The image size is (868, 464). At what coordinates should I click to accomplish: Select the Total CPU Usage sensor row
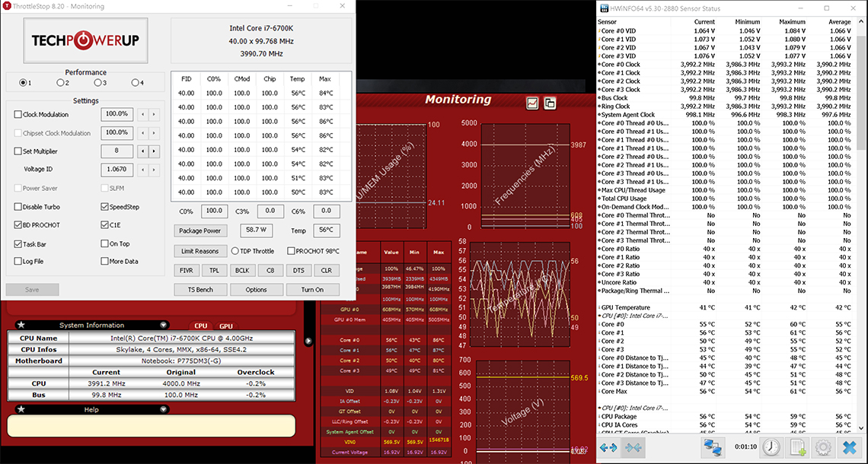[724, 199]
